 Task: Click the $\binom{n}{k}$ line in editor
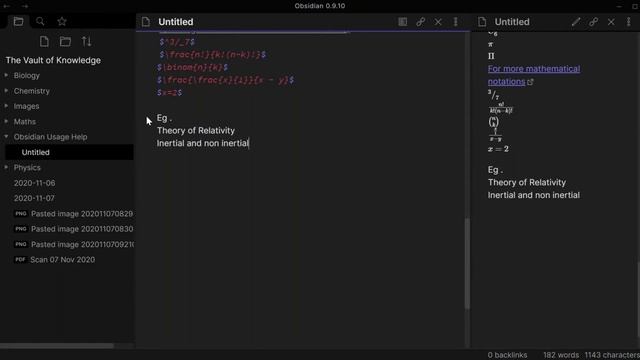(x=192, y=67)
